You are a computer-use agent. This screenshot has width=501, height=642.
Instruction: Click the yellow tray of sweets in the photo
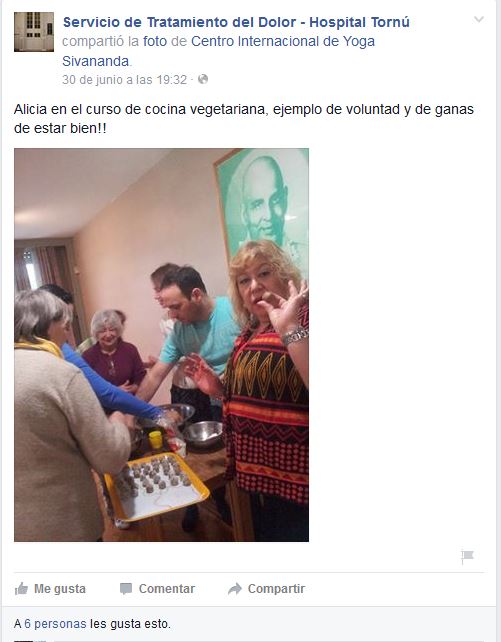pyautogui.click(x=157, y=487)
